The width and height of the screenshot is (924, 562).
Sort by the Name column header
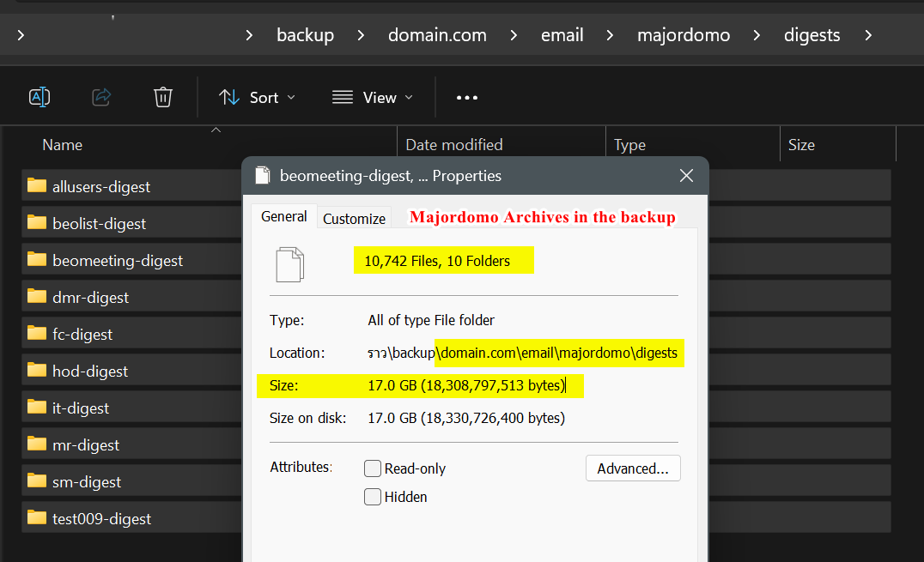[63, 145]
